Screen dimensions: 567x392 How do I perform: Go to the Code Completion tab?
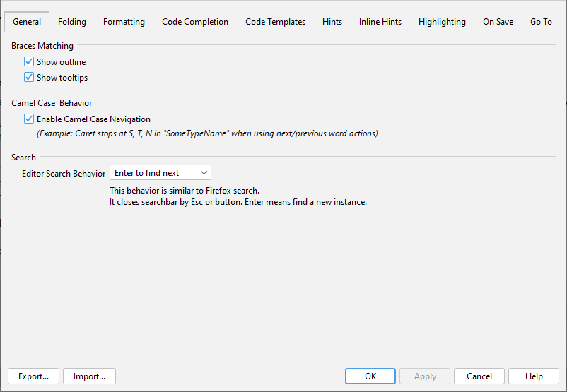195,22
